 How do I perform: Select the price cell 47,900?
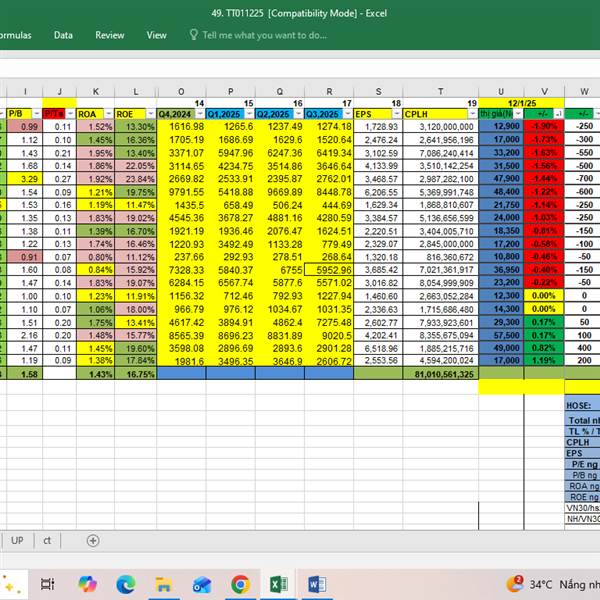(501, 179)
